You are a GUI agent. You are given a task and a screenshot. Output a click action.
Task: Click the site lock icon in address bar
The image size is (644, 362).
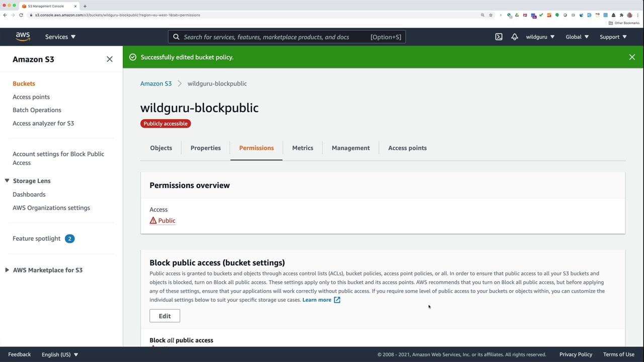(x=31, y=15)
